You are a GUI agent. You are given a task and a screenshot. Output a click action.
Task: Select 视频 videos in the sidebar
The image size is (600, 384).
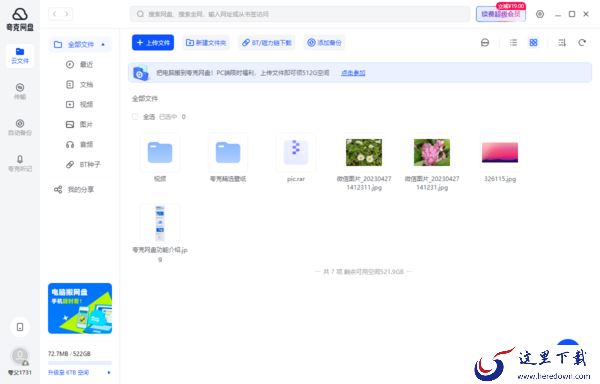pos(79,104)
